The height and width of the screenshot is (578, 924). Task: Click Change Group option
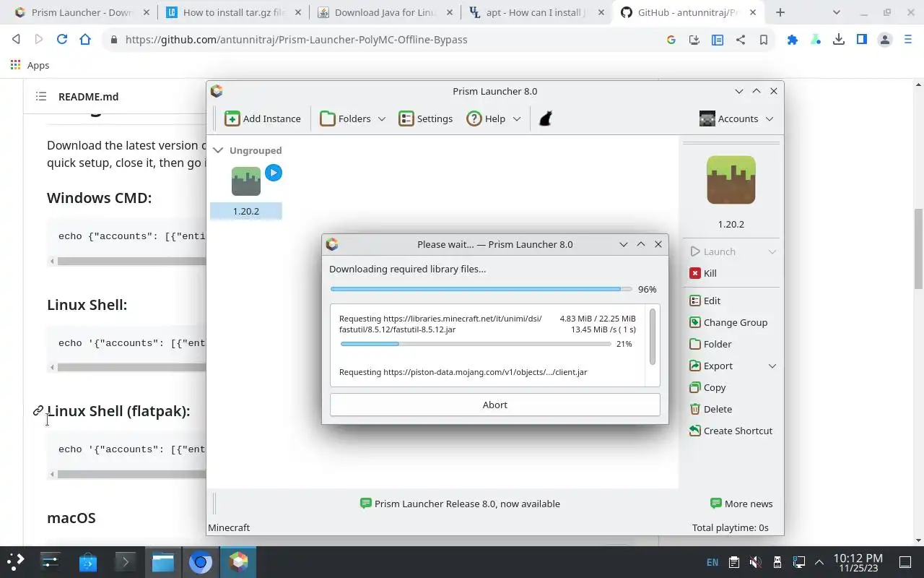[x=728, y=322]
